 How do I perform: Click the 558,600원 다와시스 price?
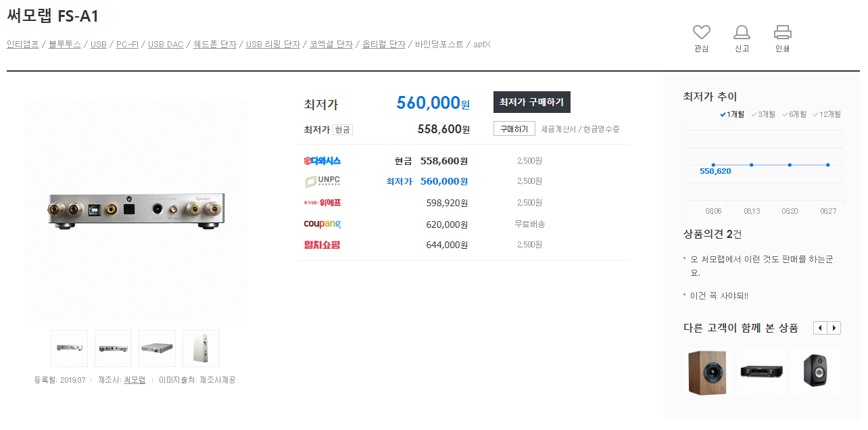click(x=444, y=161)
